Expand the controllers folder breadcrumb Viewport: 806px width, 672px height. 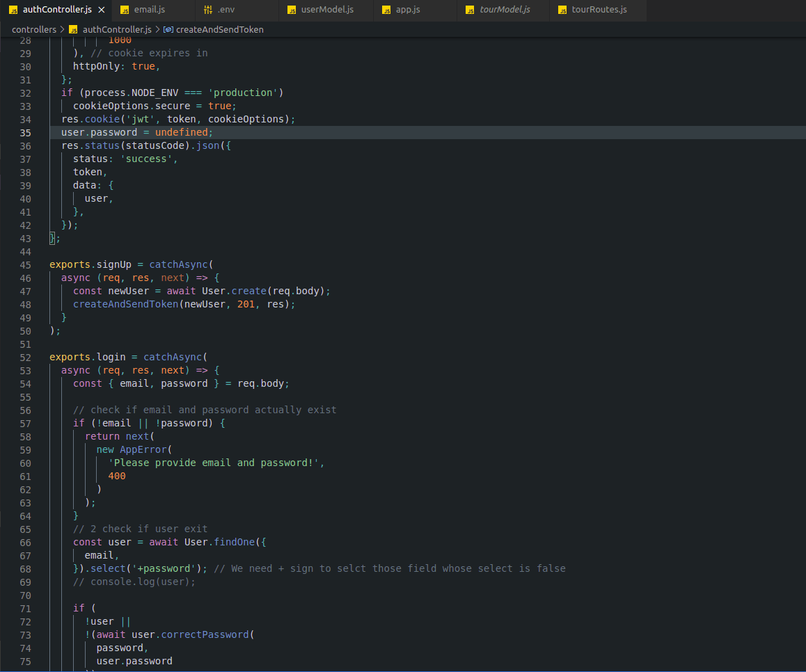(33, 30)
